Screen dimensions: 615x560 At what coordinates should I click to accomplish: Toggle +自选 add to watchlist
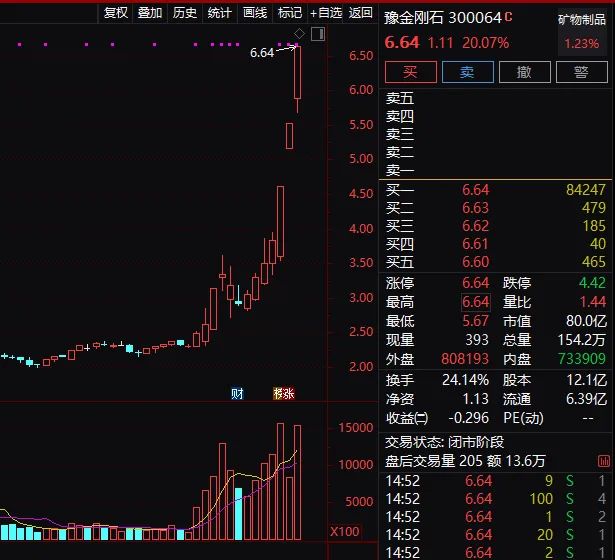click(326, 13)
